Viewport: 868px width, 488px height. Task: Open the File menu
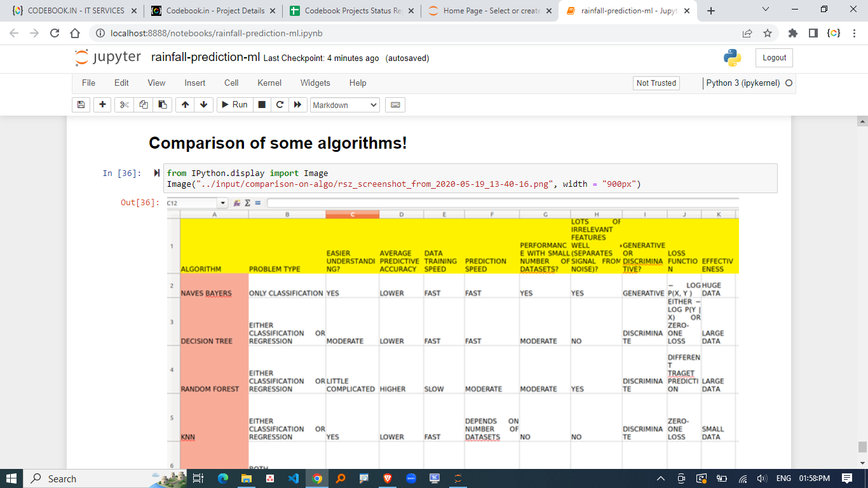88,83
